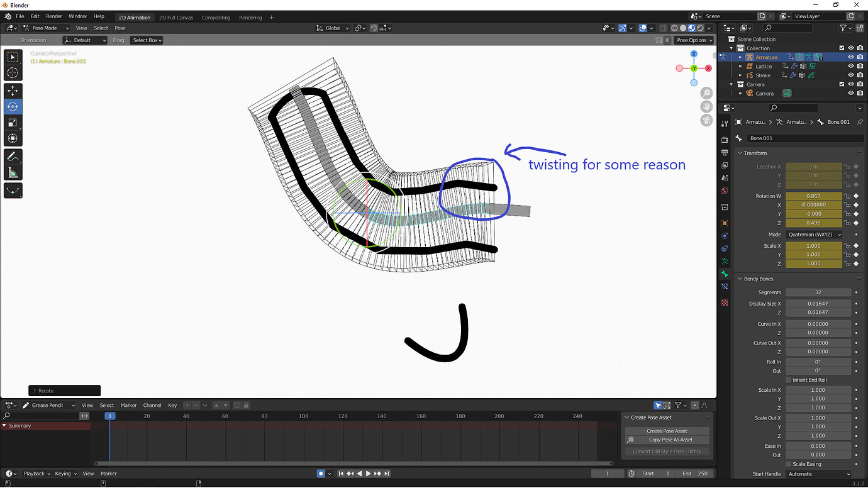This screenshot has width=868, height=488.
Task: Click the pan view hand icon
Action: [706, 106]
